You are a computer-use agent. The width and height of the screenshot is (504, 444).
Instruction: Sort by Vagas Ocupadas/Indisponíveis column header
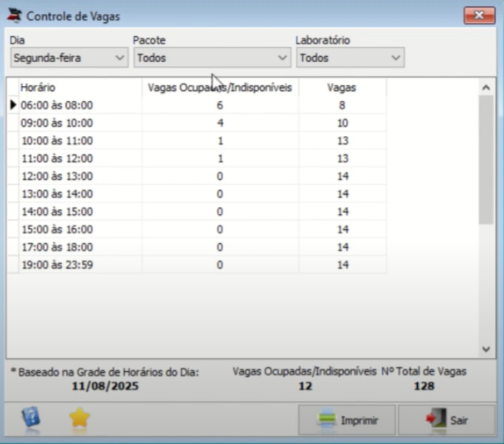coord(220,88)
